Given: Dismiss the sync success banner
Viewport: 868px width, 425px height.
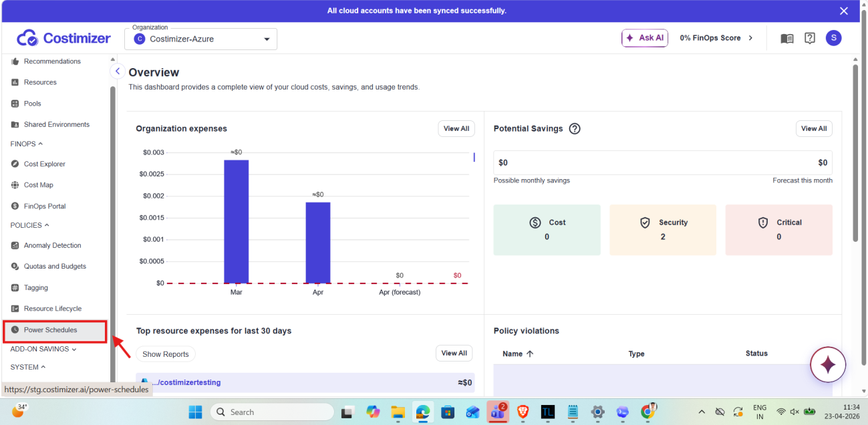Looking at the screenshot, I should click(844, 11).
